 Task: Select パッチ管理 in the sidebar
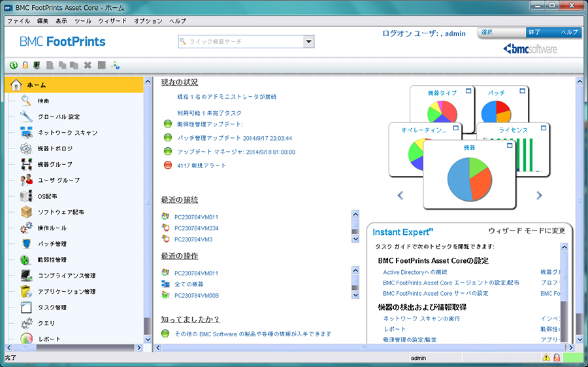tap(52, 244)
